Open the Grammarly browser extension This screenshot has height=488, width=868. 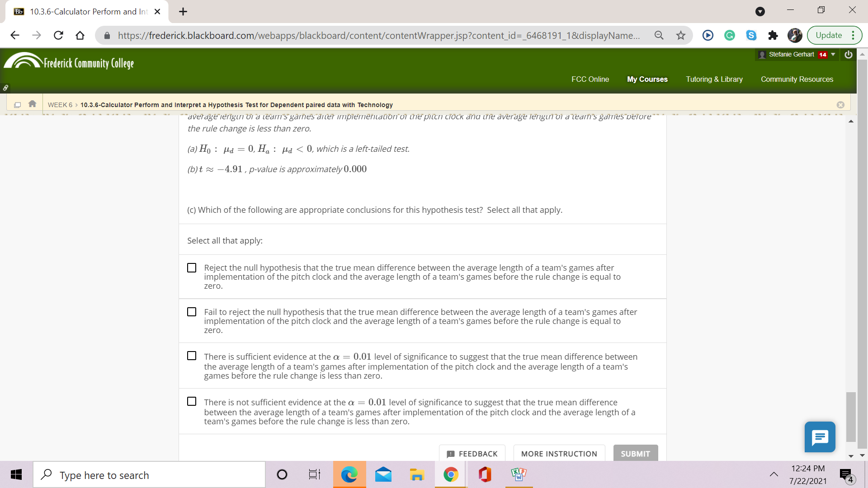coord(729,35)
